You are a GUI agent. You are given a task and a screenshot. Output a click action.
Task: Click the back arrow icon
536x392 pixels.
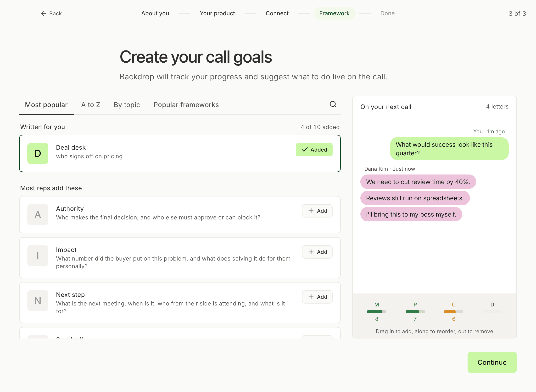point(43,13)
